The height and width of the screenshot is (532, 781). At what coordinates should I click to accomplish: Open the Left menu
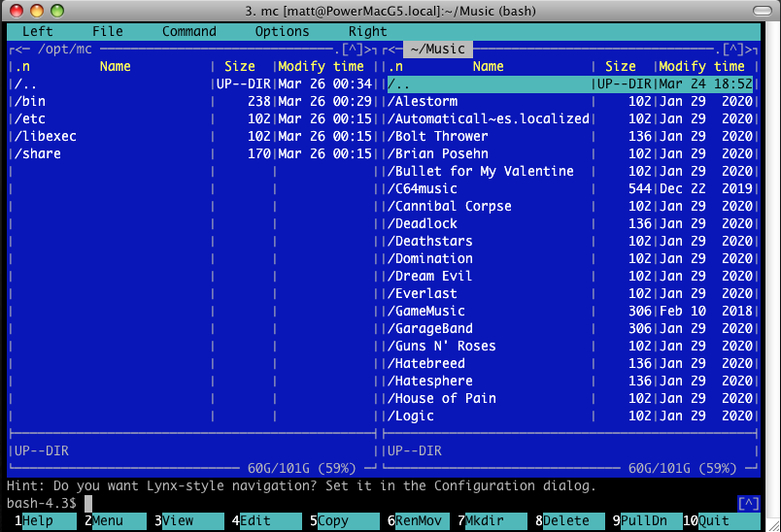click(37, 31)
